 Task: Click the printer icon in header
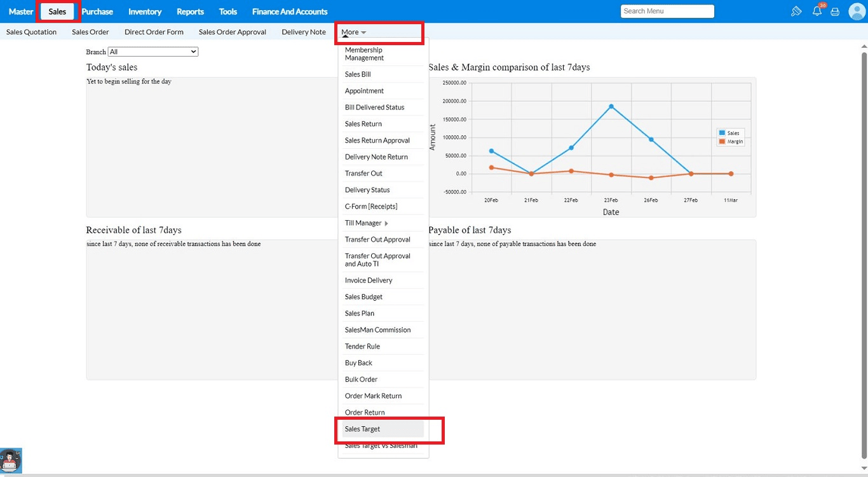coord(835,11)
